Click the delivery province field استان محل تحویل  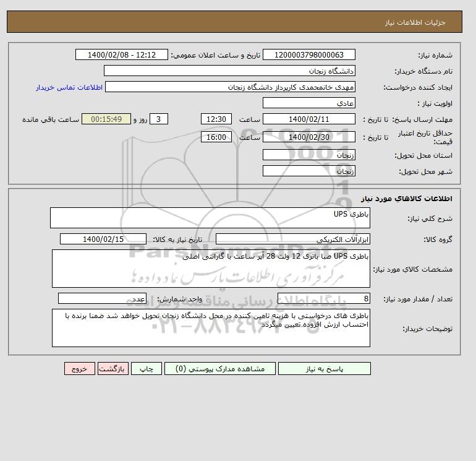click(308, 155)
